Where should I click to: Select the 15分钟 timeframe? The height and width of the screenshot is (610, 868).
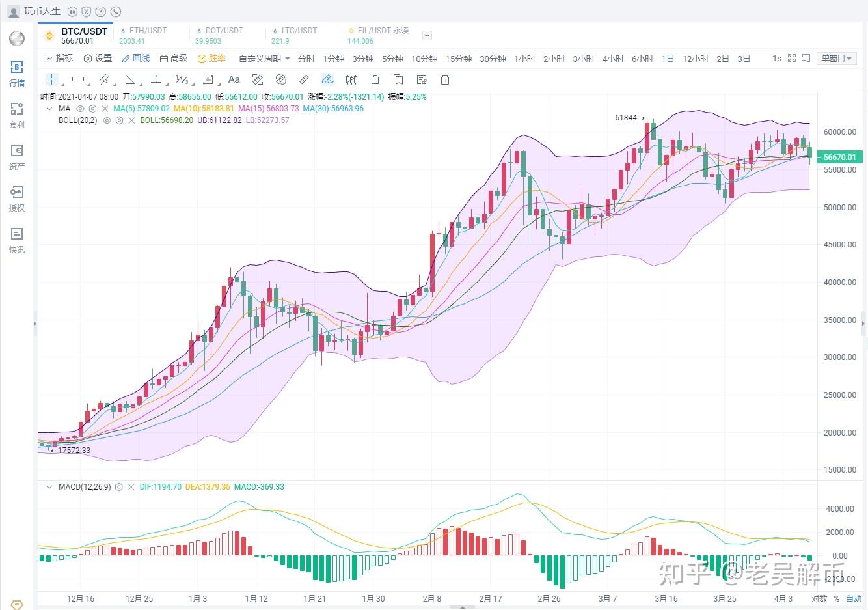[x=459, y=59]
